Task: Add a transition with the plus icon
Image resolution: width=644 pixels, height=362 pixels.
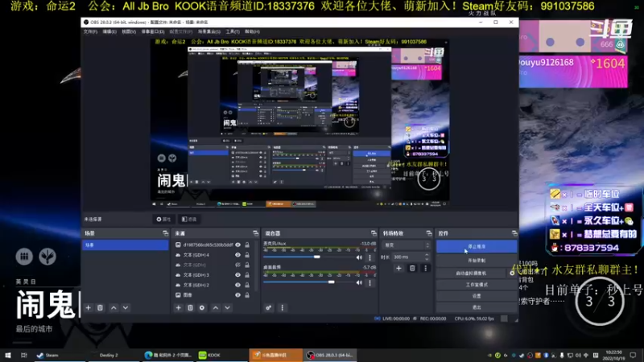Action: coord(398,269)
